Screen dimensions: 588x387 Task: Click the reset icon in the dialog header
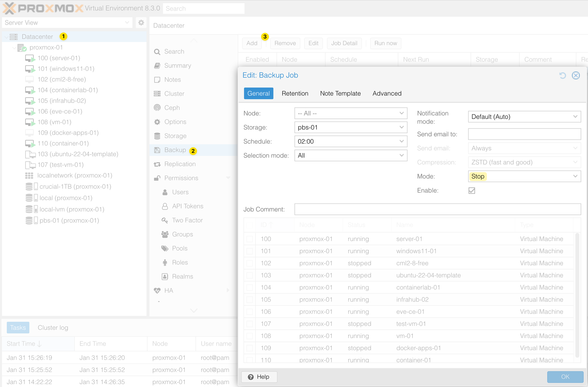(x=562, y=76)
